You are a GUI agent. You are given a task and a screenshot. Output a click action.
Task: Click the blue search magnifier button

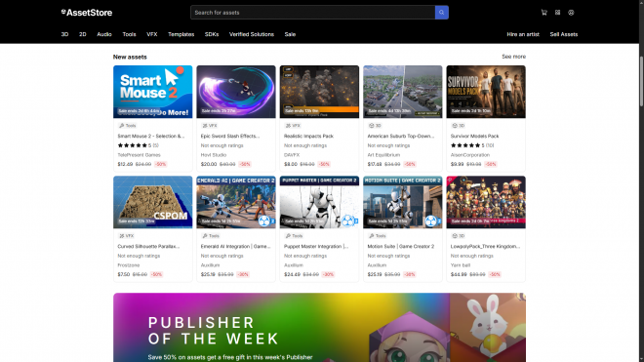(441, 13)
